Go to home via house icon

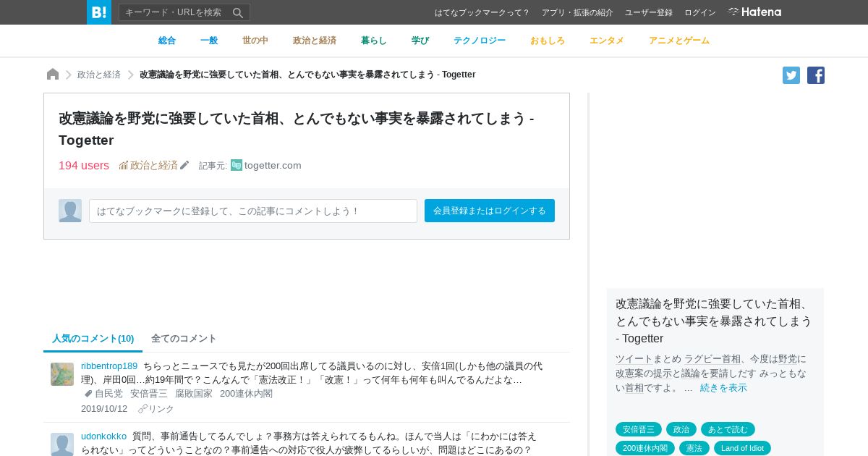[53, 75]
